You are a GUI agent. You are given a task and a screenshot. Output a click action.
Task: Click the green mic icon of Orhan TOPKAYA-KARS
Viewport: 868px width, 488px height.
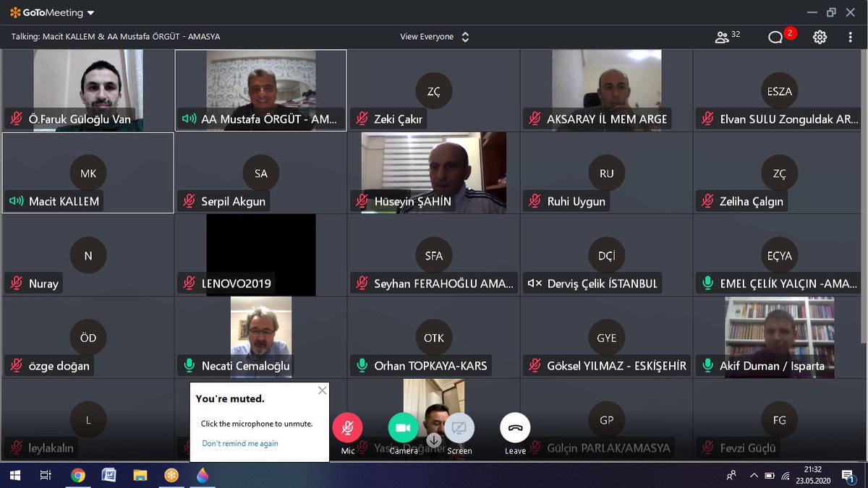coord(362,366)
